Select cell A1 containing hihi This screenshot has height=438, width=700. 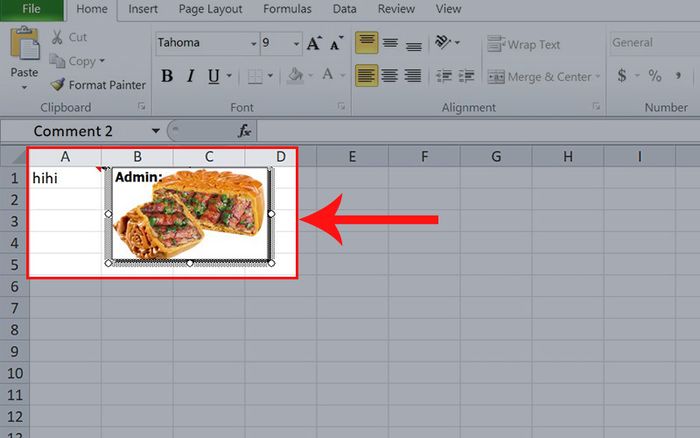(x=65, y=178)
